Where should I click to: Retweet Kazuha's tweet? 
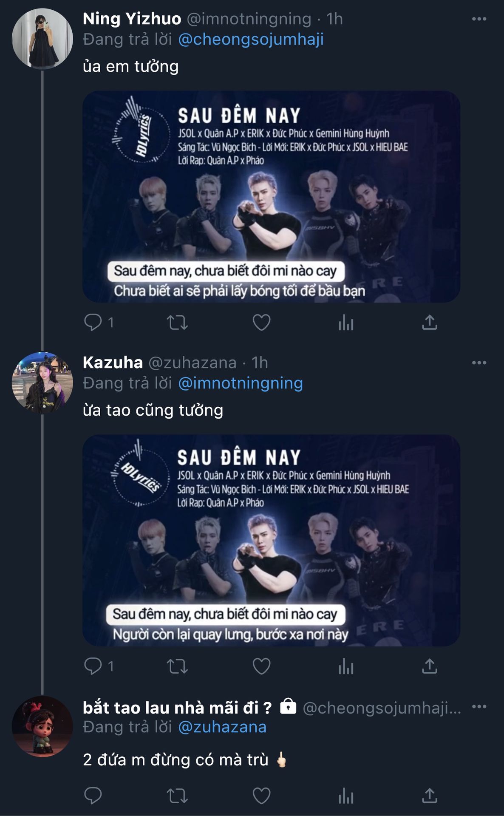coord(177,666)
